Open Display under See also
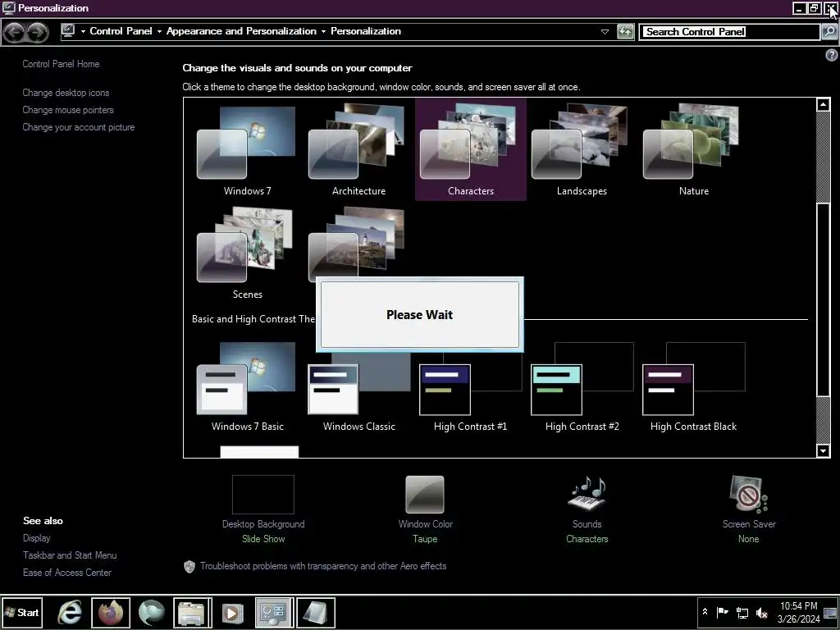The height and width of the screenshot is (630, 840). pos(37,538)
